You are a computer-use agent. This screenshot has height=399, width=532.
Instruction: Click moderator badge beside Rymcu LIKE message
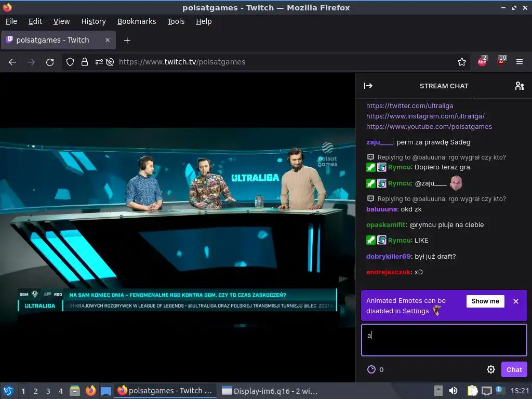click(x=370, y=240)
